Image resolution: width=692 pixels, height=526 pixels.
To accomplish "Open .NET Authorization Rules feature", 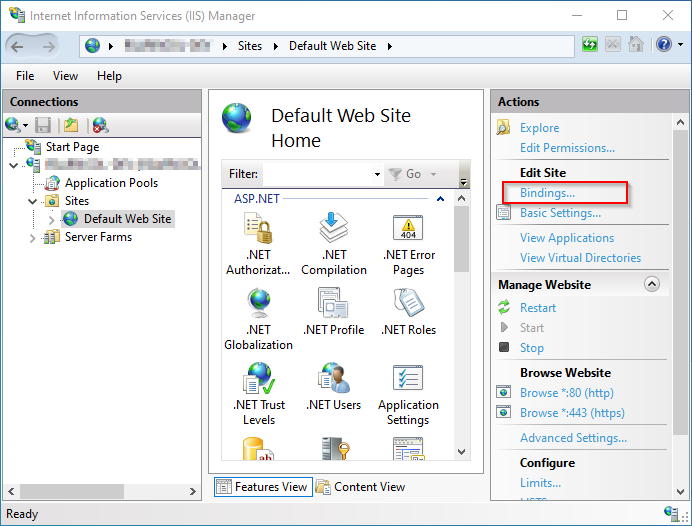I will pos(258,244).
